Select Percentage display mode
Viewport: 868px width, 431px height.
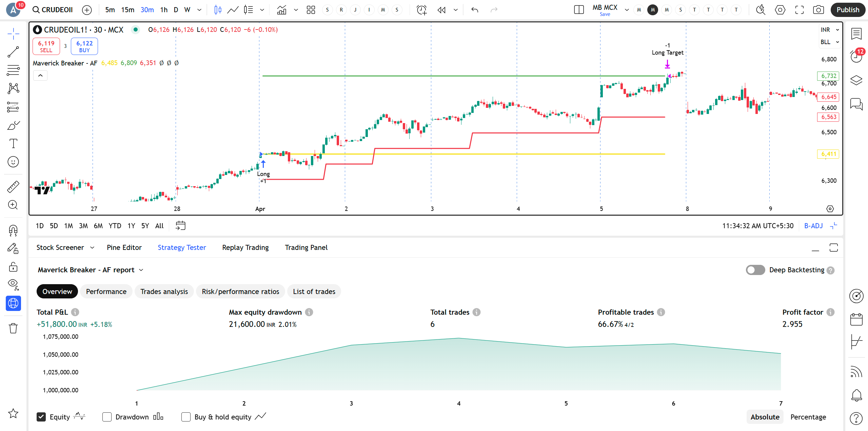tap(808, 417)
